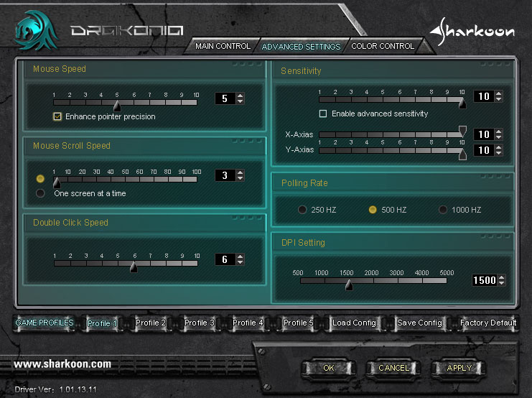Viewport: 532px width, 398px height.
Task: Increase Y-Axias value with up arrow
Action: point(498,147)
